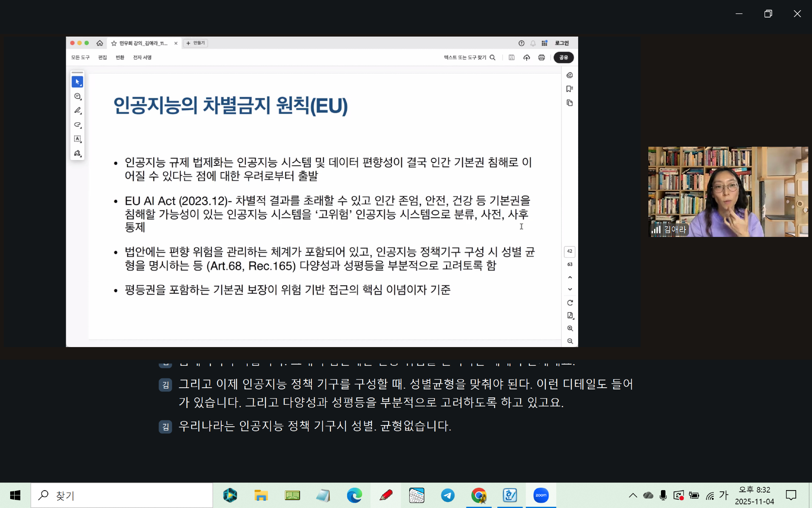Click the highlighter pen tool icon

point(77,111)
